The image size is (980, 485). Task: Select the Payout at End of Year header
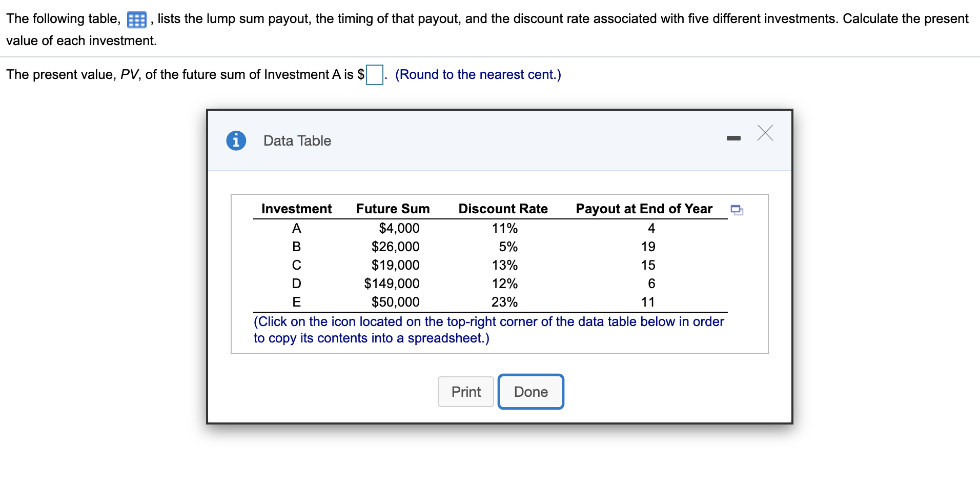pos(644,209)
